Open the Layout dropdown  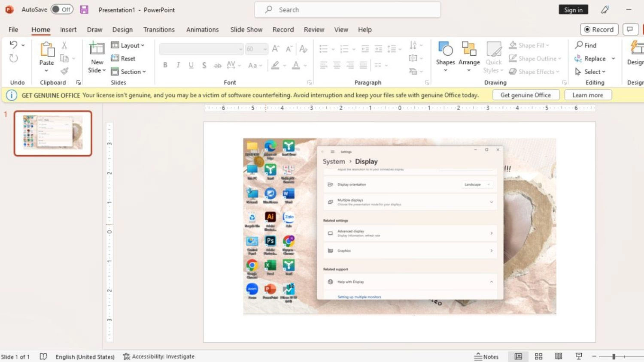(128, 45)
